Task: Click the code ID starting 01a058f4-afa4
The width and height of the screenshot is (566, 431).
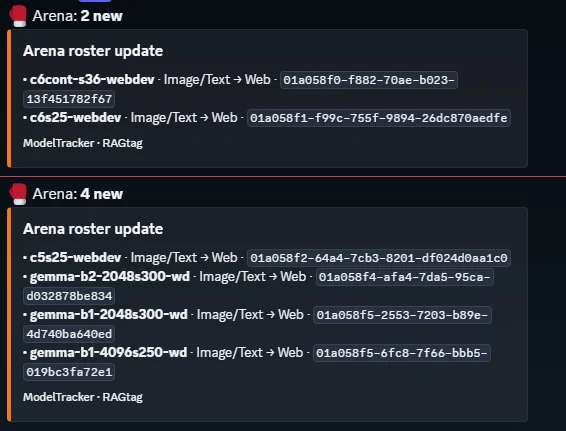Action: click(x=405, y=277)
